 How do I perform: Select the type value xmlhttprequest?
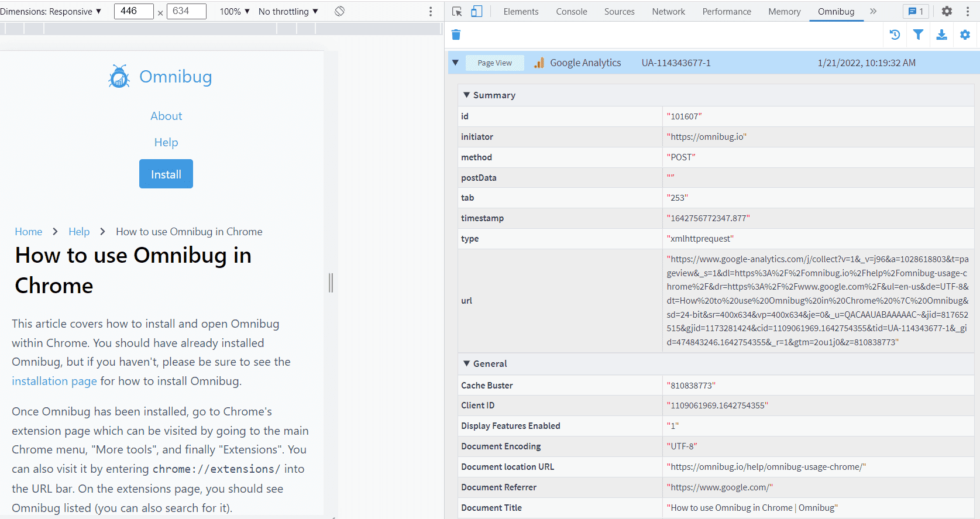(x=700, y=239)
